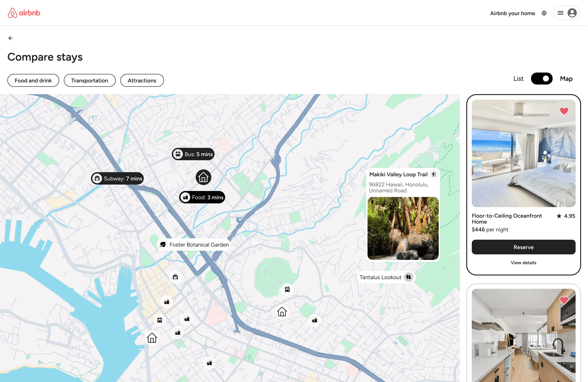Image resolution: width=588 pixels, height=382 pixels.
Task: Click subway station icon below garden
Action: (175, 277)
